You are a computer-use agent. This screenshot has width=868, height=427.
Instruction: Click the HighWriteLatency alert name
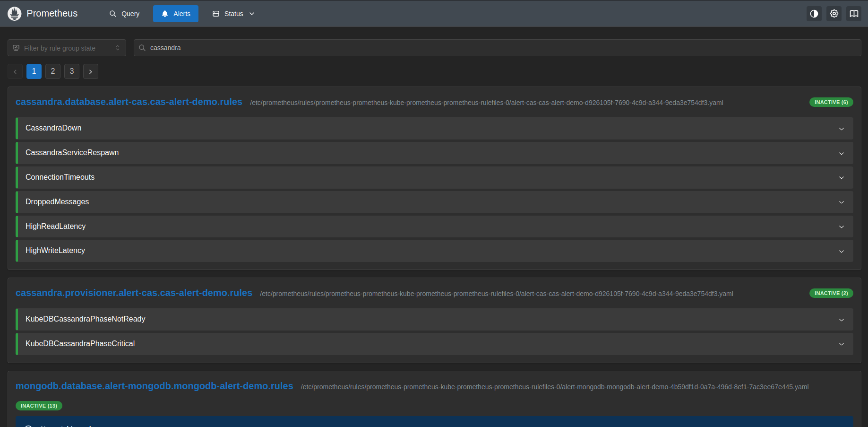coord(55,251)
